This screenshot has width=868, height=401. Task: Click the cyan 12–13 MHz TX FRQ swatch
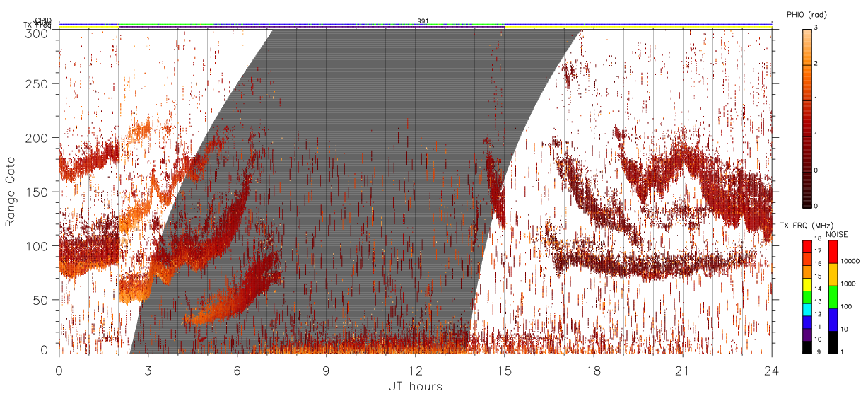click(807, 309)
